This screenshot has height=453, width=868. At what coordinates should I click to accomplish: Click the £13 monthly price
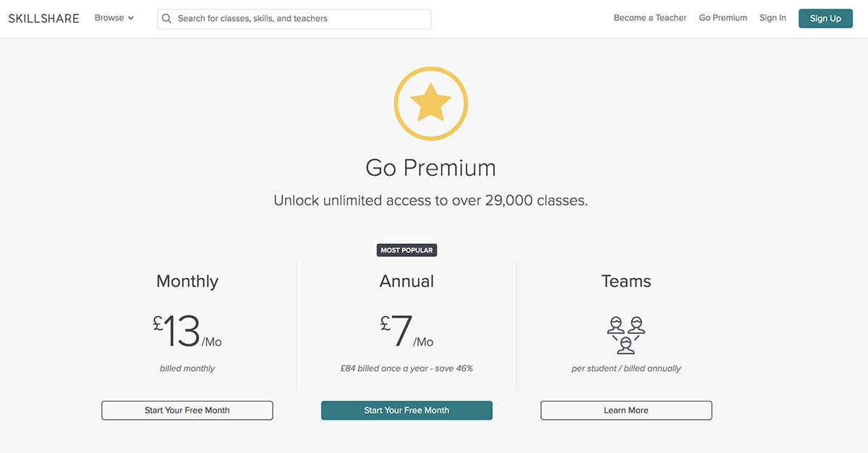coord(187,333)
